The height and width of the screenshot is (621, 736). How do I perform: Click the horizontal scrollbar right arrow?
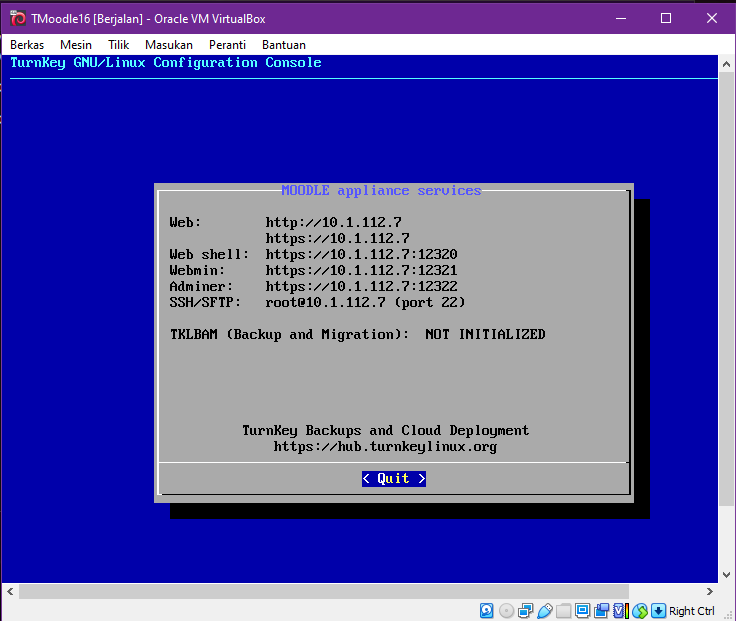pyautogui.click(x=710, y=591)
